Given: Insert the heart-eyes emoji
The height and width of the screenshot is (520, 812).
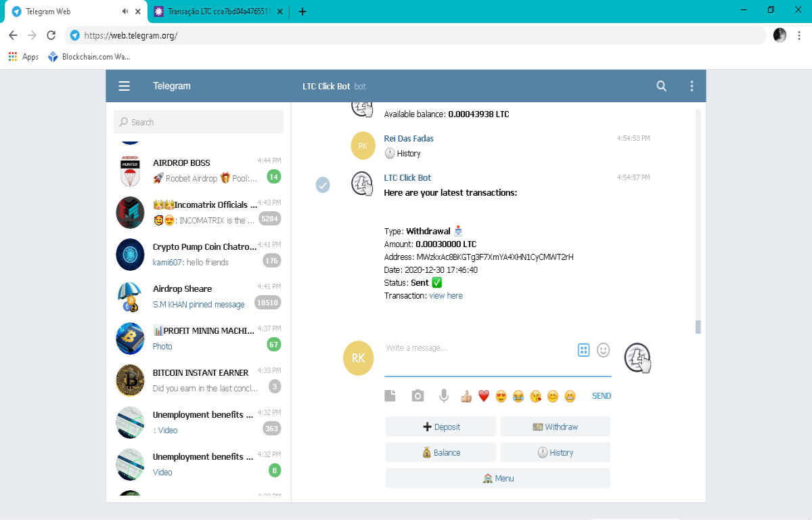Looking at the screenshot, I should (x=501, y=396).
